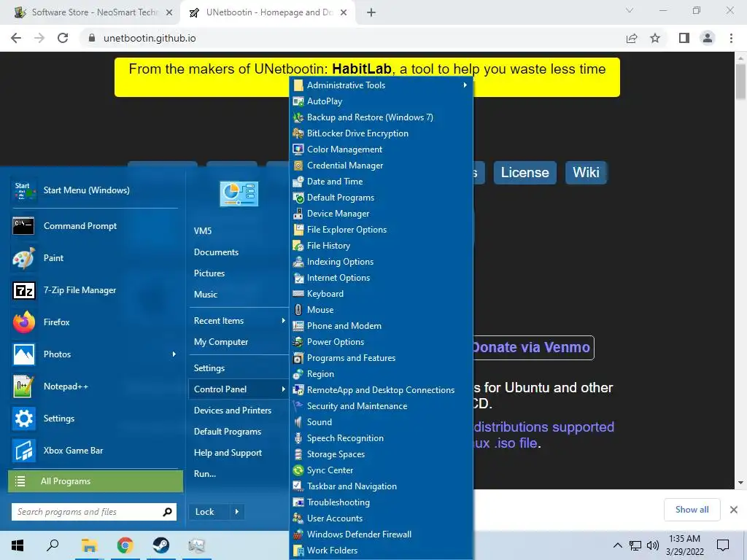The width and height of the screenshot is (747, 560).
Task: Open File Explorer from the taskbar
Action: (89, 545)
